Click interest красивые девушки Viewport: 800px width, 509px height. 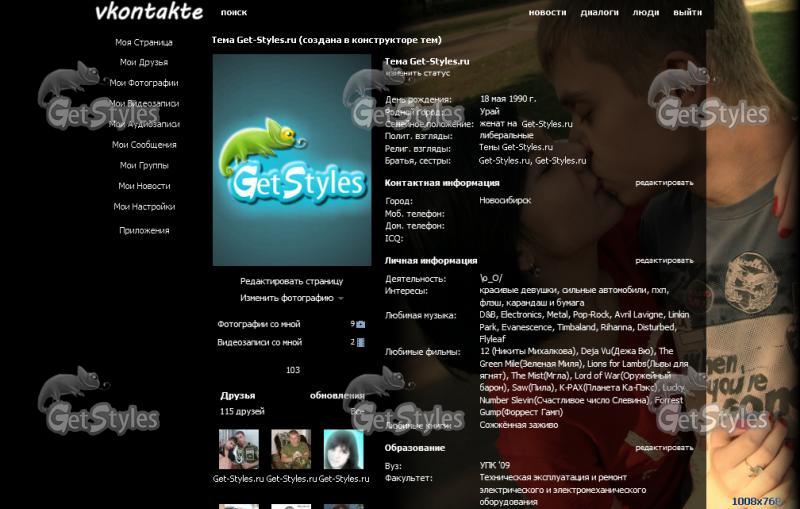(x=518, y=290)
